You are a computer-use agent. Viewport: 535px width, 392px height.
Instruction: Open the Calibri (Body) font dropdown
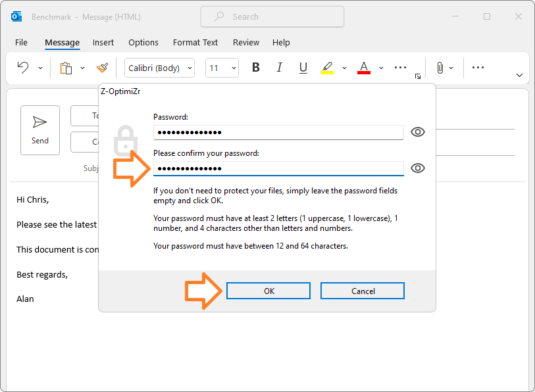(188, 67)
